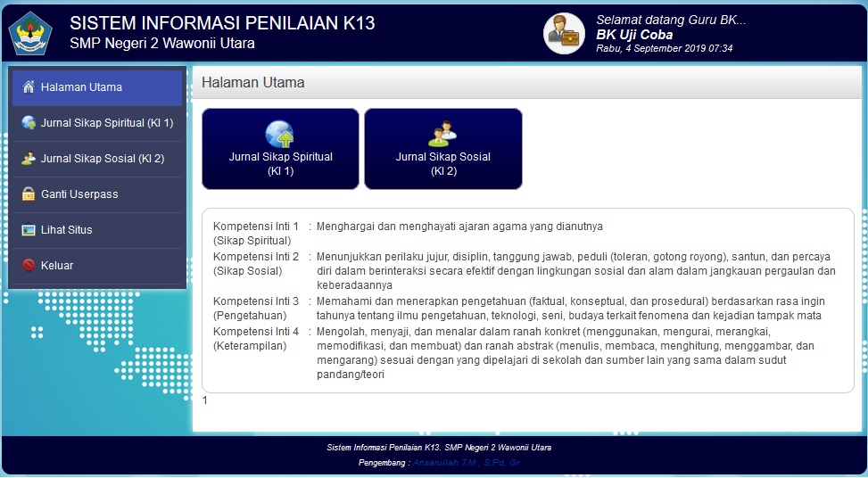
Task: Go to the Lihat Situs menu label
Action: coord(67,230)
